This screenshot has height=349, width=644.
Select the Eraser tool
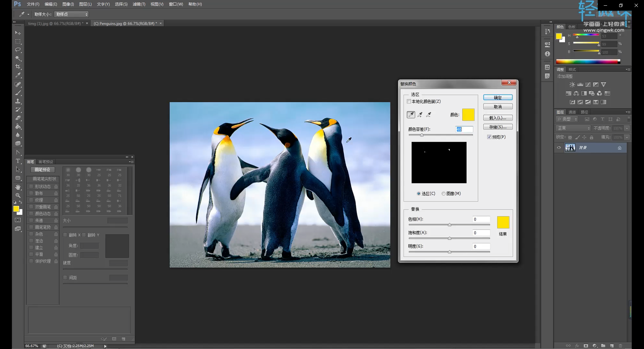pyautogui.click(x=18, y=118)
